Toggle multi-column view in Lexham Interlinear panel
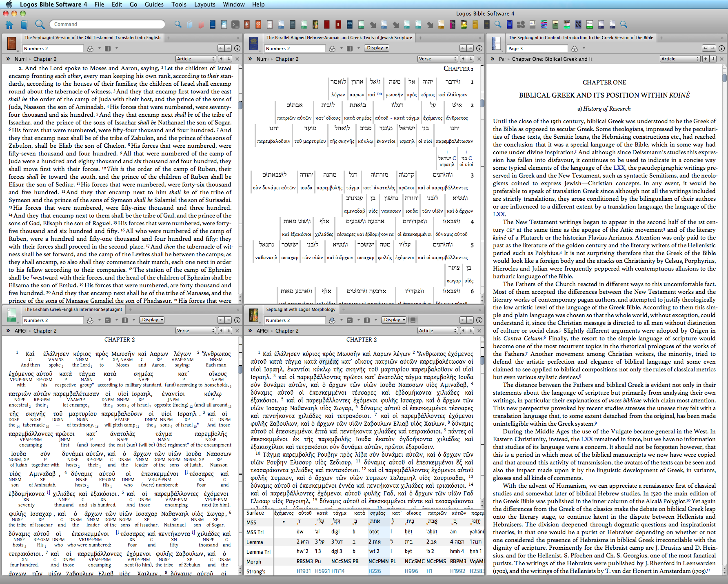 (125, 320)
